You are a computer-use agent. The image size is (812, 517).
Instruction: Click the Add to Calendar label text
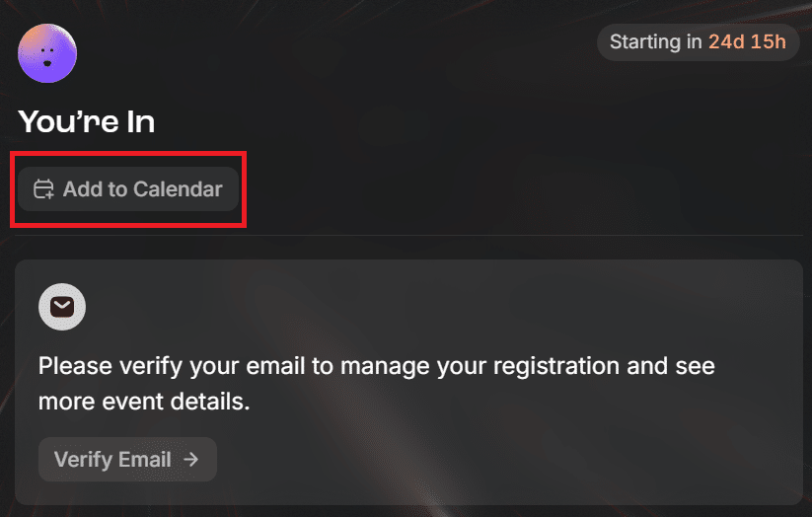[x=142, y=189]
